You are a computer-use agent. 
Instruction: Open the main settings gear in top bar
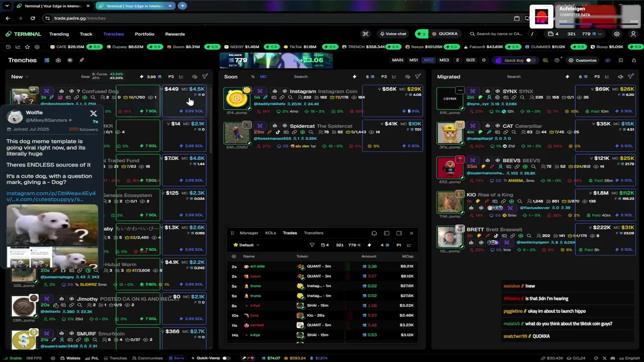click(617, 34)
